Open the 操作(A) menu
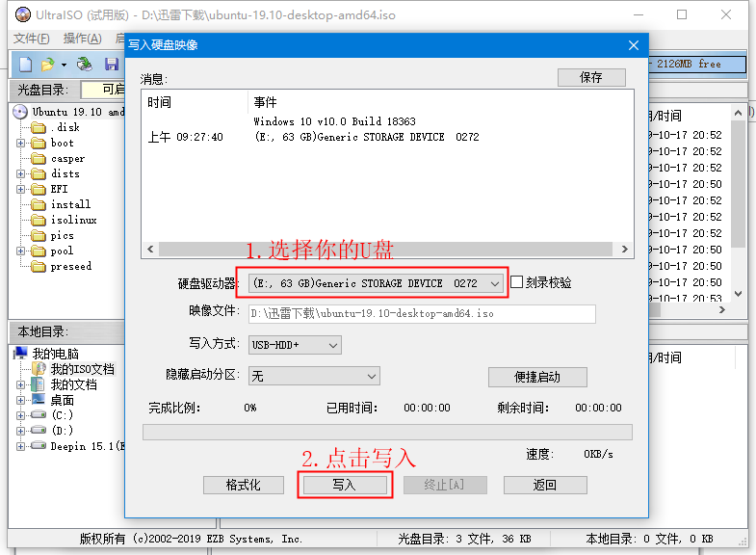 pyautogui.click(x=83, y=39)
